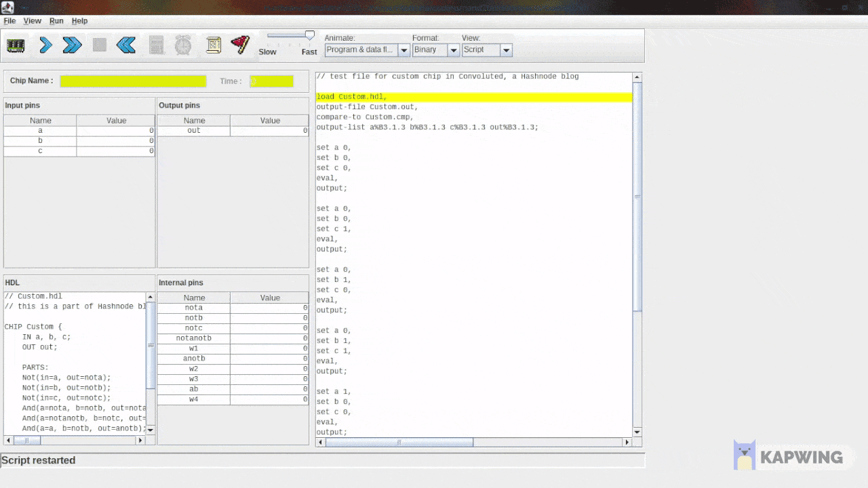Open the File menu
The image size is (868, 488).
(x=9, y=21)
